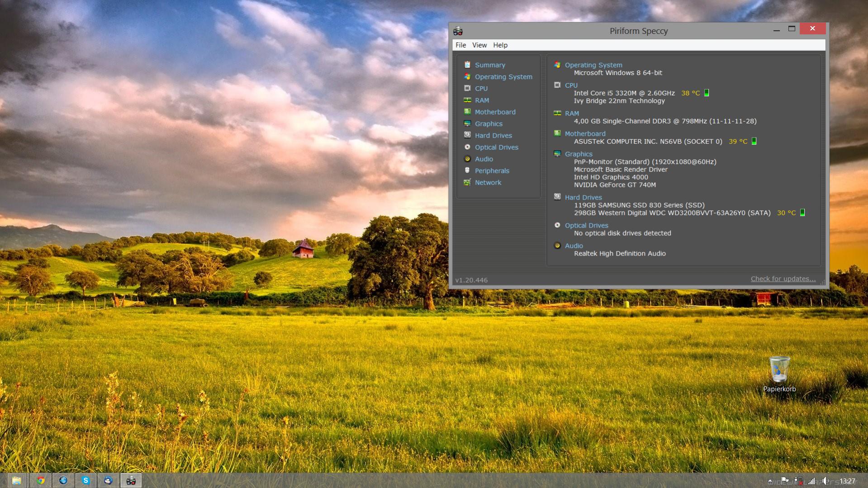Click the RAM module icon in the sidebar
This screenshot has height=488, width=868.
(467, 100)
